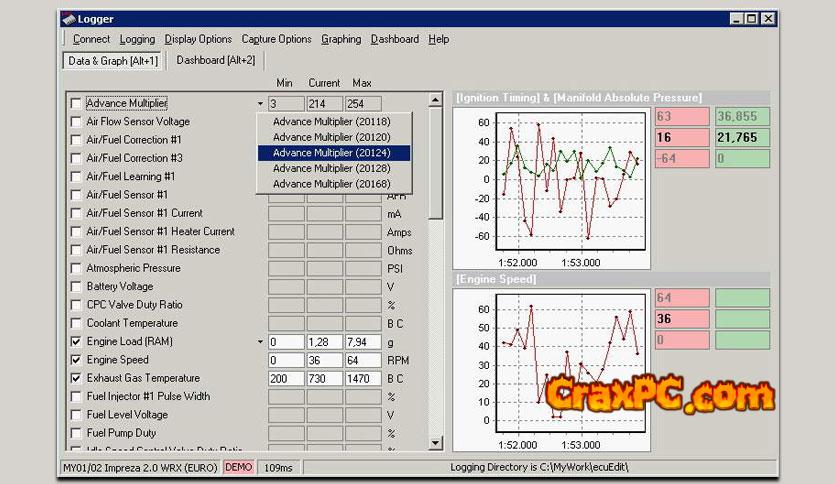
Task: Select Advance Multiplier (20124) from list
Action: 331,153
